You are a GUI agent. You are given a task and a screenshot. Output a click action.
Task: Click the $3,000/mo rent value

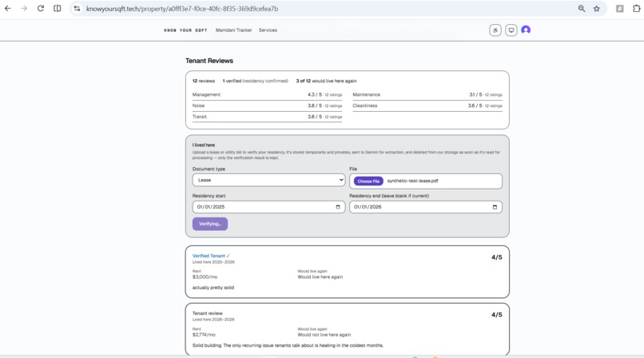(x=205, y=277)
